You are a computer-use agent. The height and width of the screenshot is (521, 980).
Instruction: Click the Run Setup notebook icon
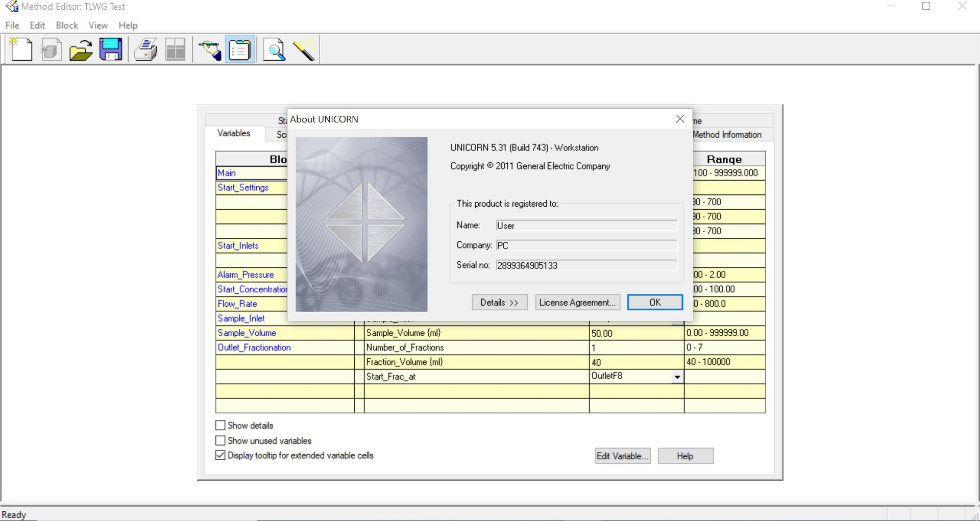point(239,49)
